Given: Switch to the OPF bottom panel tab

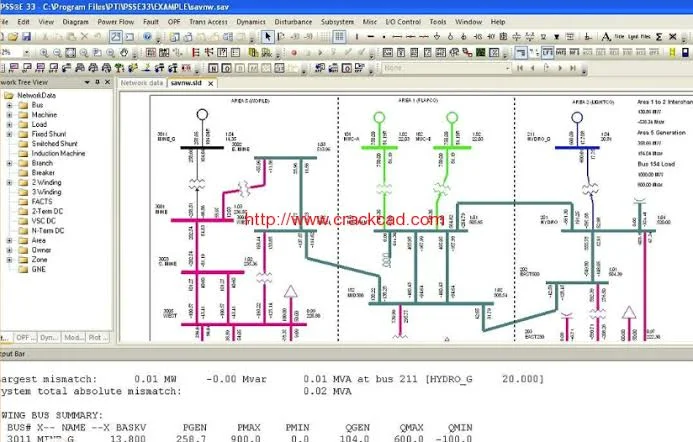Looking at the screenshot, I should pos(25,338).
